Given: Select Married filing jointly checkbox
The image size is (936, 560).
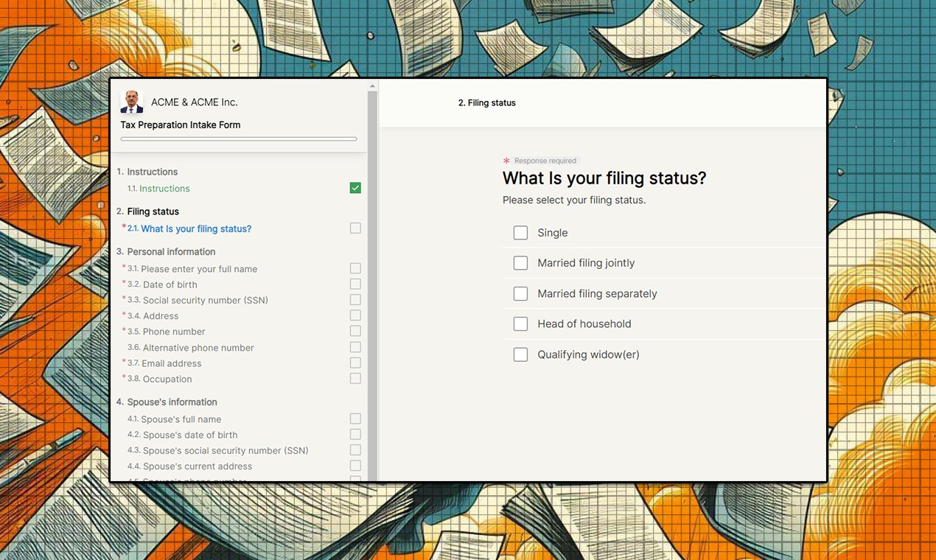Looking at the screenshot, I should (520, 263).
